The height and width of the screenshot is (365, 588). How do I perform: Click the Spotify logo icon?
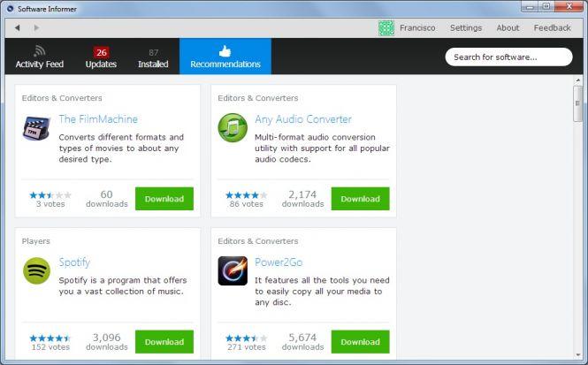[36, 270]
